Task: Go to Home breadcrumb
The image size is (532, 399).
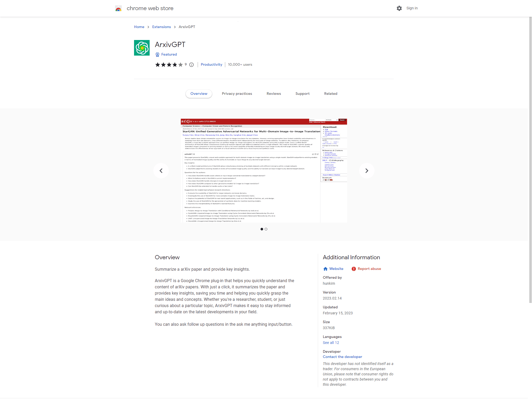Action: (139, 27)
